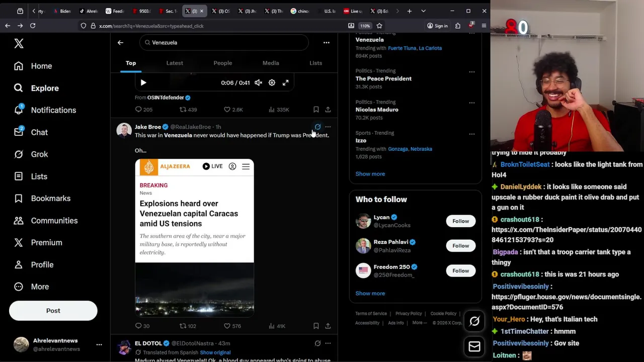Open floating Grok button
Image resolution: width=644 pixels, height=362 pixels.
point(474,322)
